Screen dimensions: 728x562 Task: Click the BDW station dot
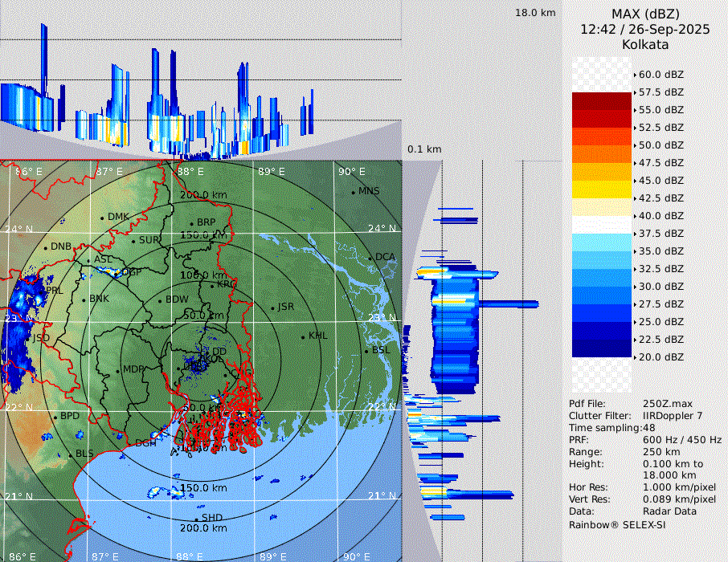pyautogui.click(x=160, y=300)
